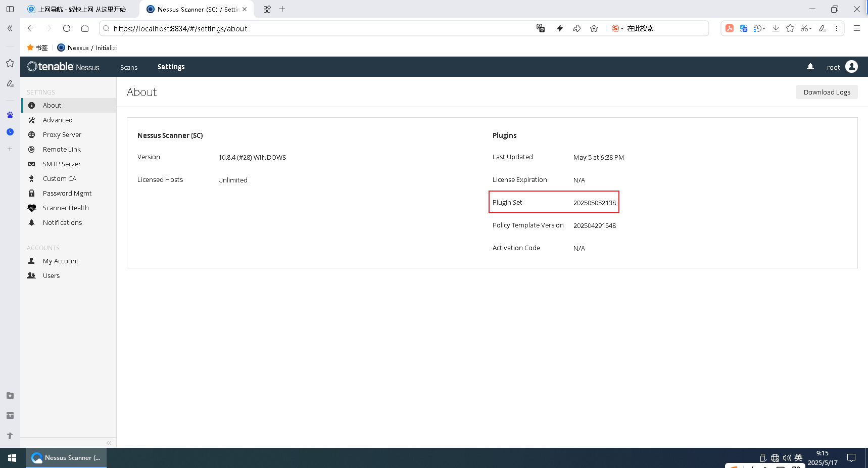Reload the page with refresh icon
Screen dimensions: 868x468
point(67,28)
